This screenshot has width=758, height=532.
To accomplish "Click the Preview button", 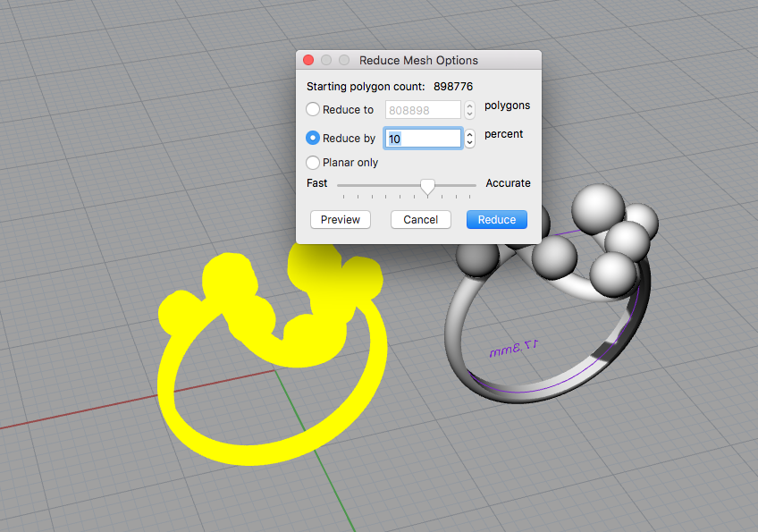I will [341, 220].
